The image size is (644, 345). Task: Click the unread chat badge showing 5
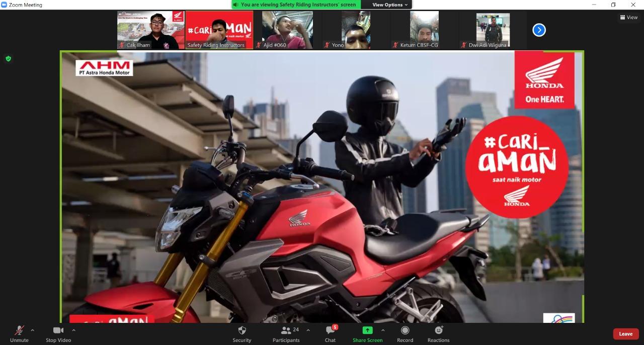pyautogui.click(x=335, y=327)
